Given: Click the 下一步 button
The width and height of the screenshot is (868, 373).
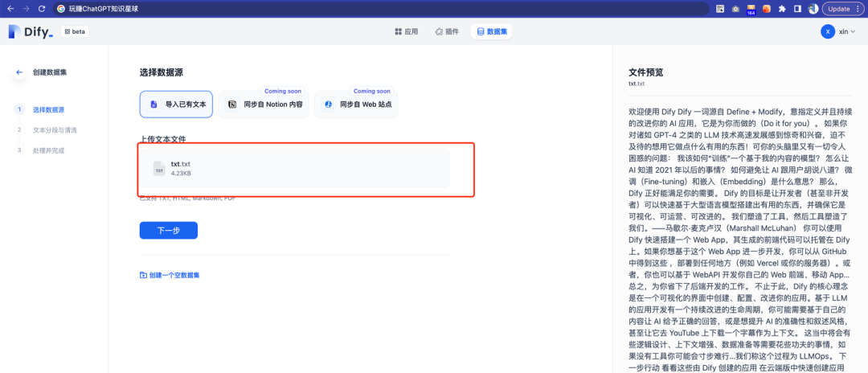Looking at the screenshot, I should click(x=168, y=231).
